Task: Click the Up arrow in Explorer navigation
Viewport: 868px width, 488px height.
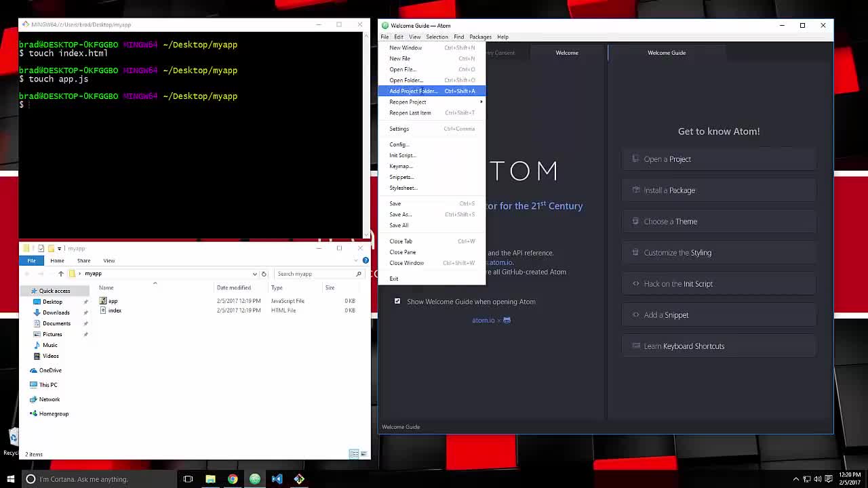Action: [60, 274]
